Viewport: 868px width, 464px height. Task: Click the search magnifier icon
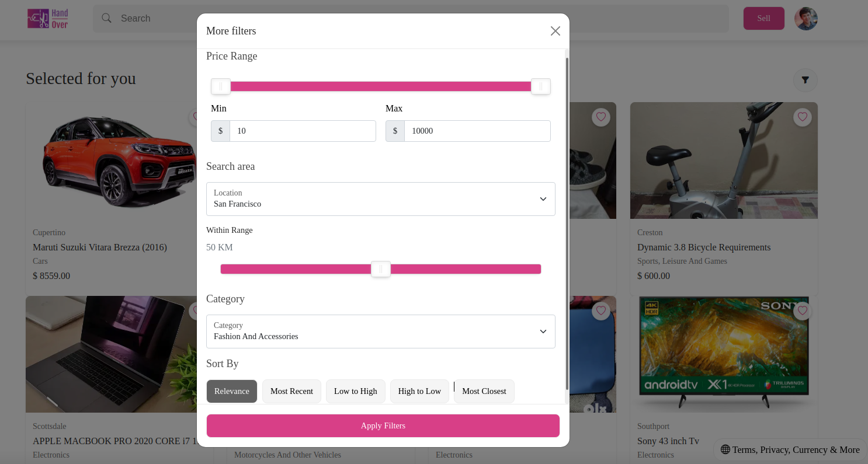click(106, 18)
